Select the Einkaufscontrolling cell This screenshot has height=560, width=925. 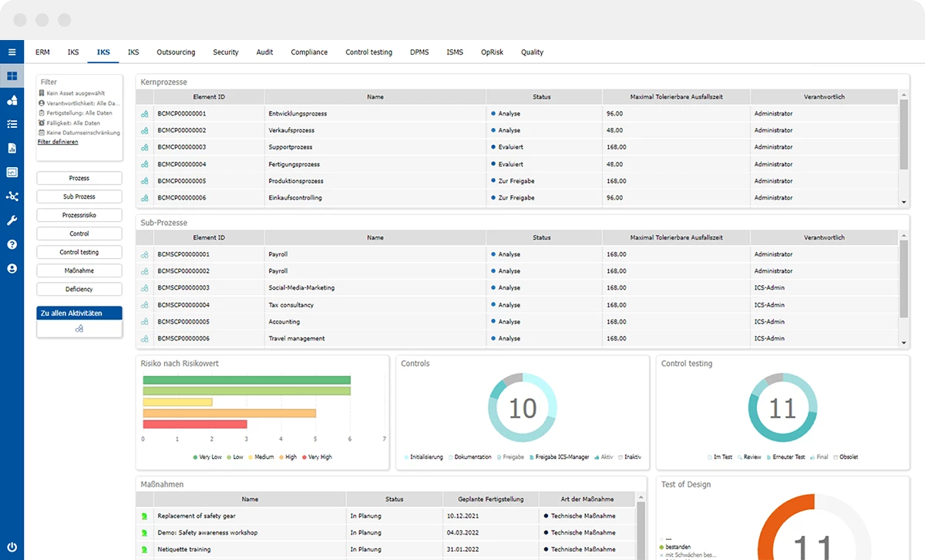coord(375,198)
